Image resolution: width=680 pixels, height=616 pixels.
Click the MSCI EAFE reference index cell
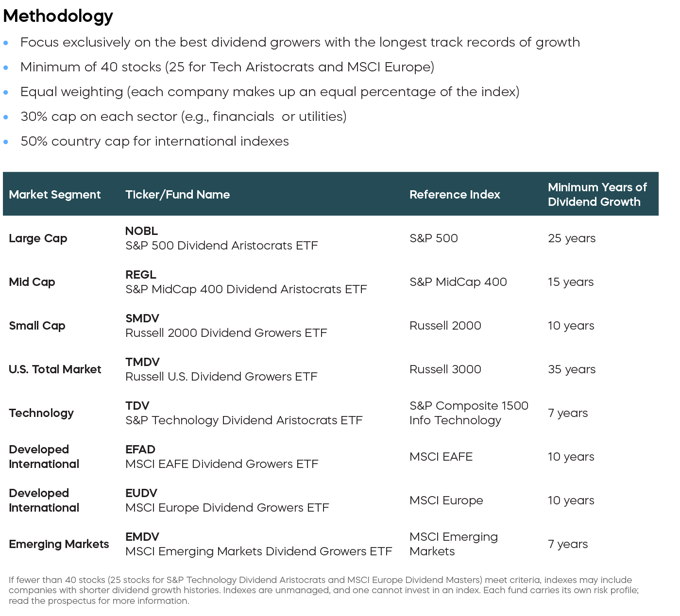[x=441, y=457]
